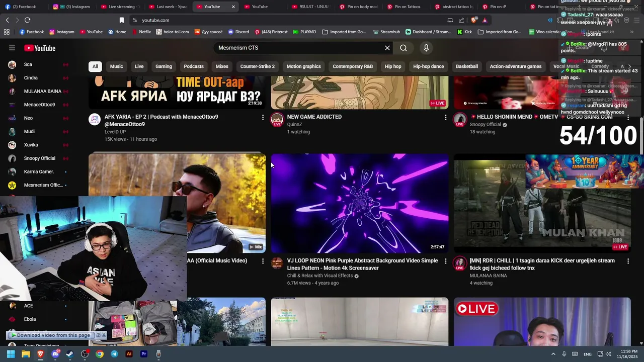The image size is (644, 362).
Task: Open the boior-toli.com bookmark
Action: [173, 32]
